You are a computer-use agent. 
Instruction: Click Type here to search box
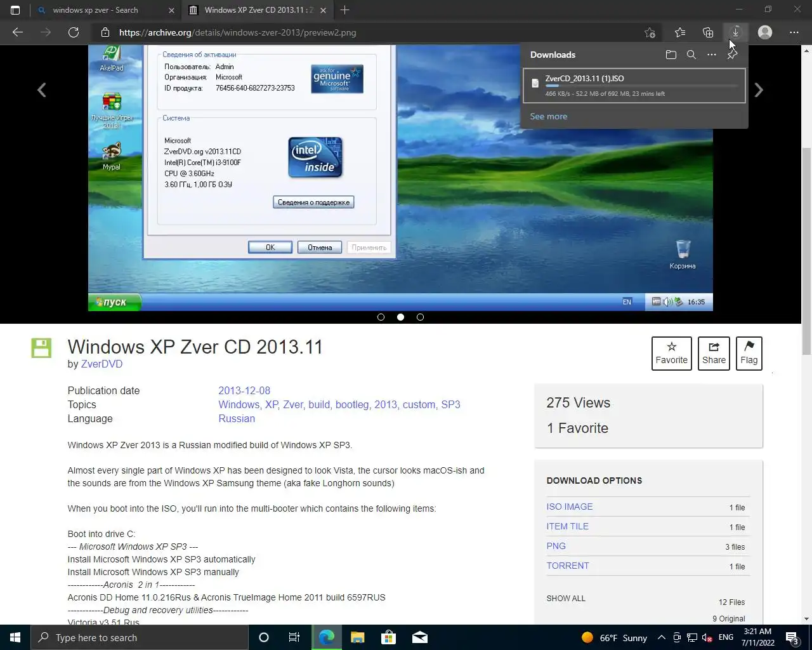tap(140, 637)
